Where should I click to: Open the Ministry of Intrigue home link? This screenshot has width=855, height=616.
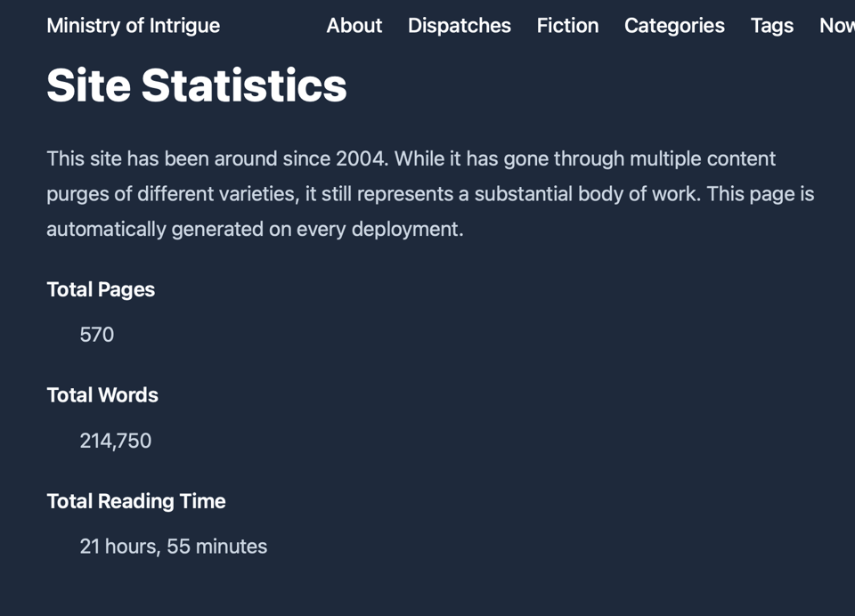(x=133, y=26)
